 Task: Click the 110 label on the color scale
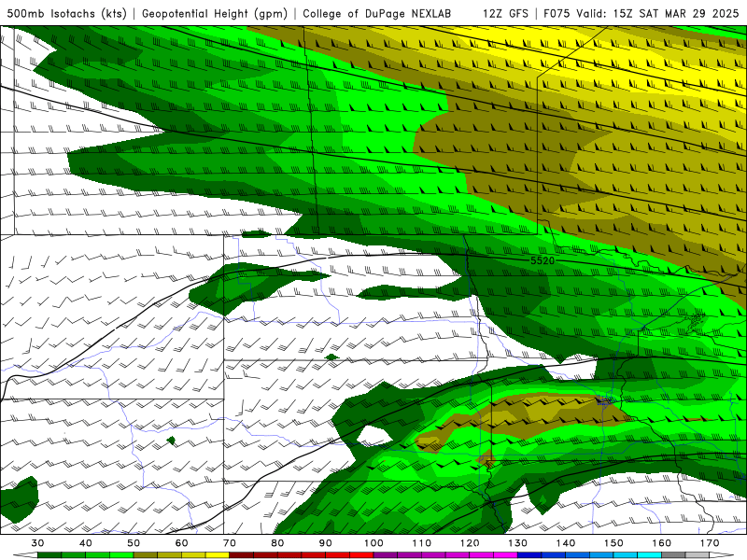point(422,543)
